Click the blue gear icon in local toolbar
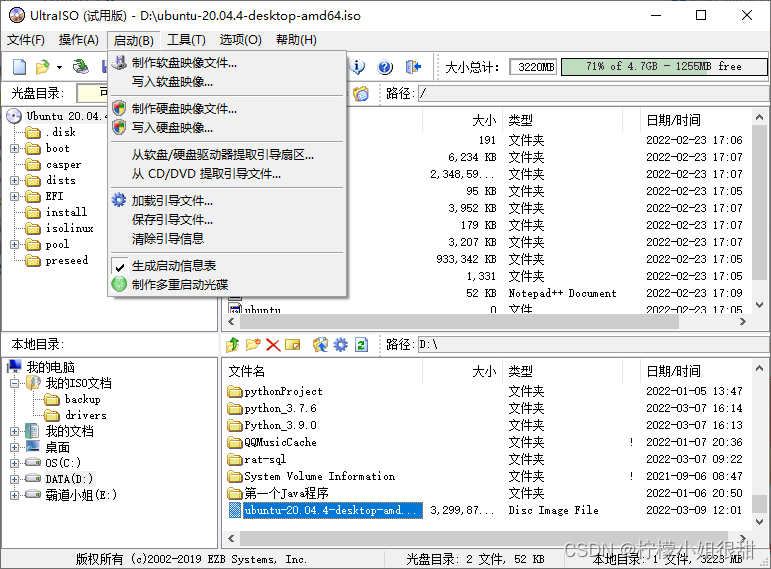The image size is (771, 569). [340, 345]
